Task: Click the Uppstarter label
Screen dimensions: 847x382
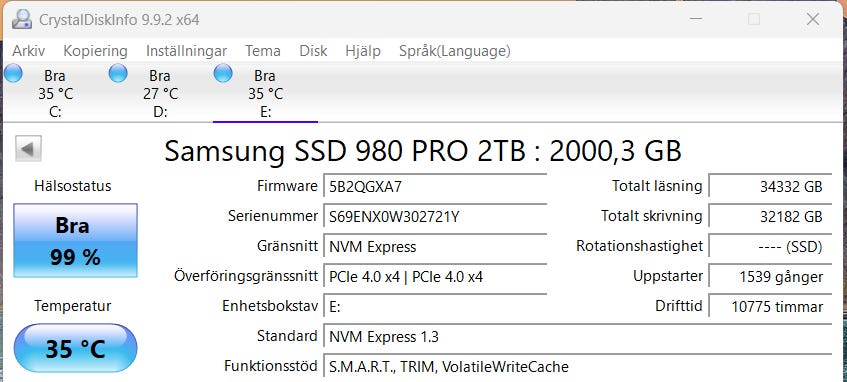Action: tap(668, 276)
